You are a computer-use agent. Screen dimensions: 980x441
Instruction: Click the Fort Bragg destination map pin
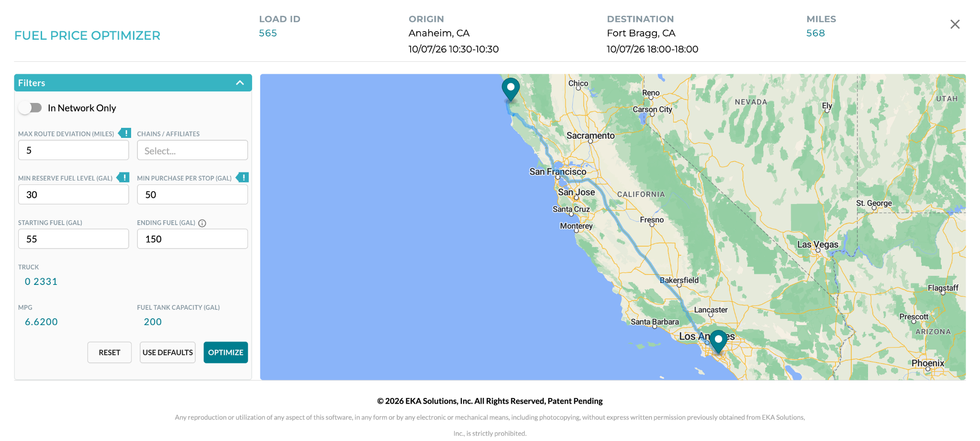(511, 89)
